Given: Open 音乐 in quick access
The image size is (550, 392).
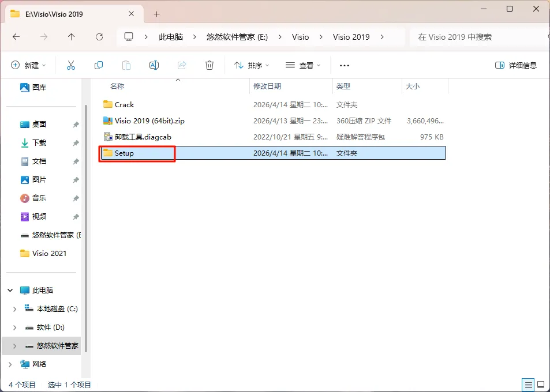Looking at the screenshot, I should pyautogui.click(x=33, y=198).
